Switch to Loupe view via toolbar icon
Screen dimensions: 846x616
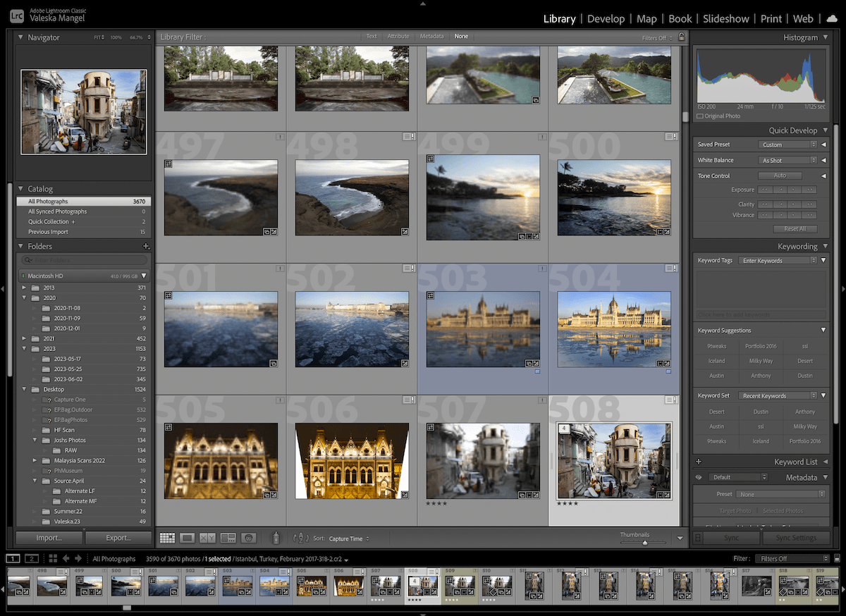pos(186,537)
